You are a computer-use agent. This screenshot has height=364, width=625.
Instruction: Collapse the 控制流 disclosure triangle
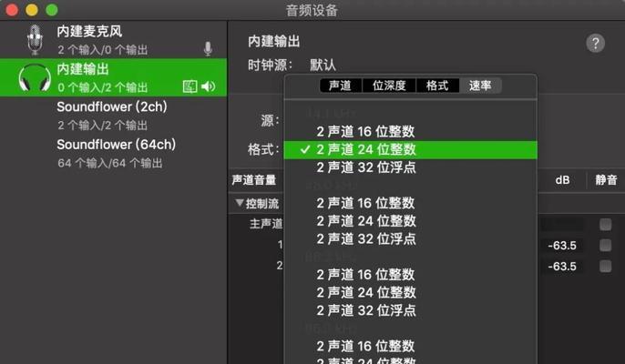pos(239,203)
